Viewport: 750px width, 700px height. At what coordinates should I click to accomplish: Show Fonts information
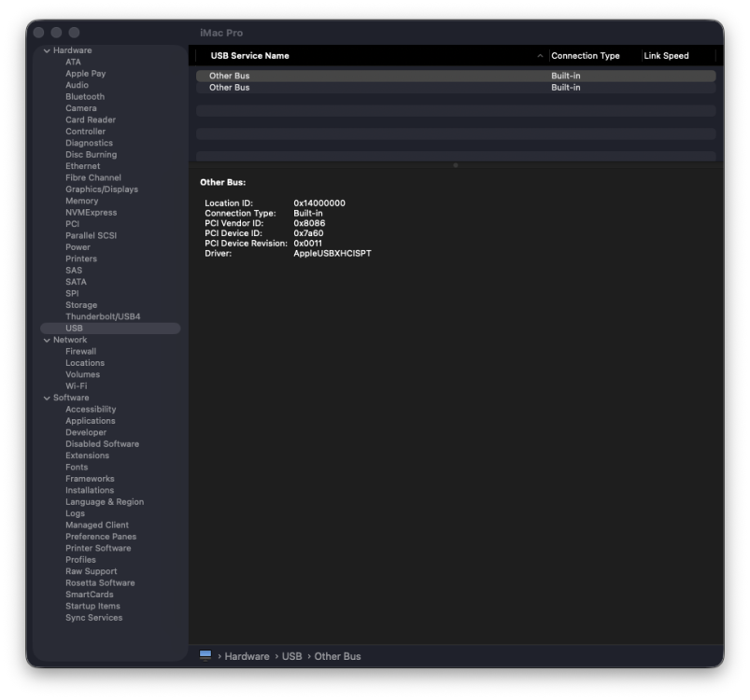pos(77,468)
